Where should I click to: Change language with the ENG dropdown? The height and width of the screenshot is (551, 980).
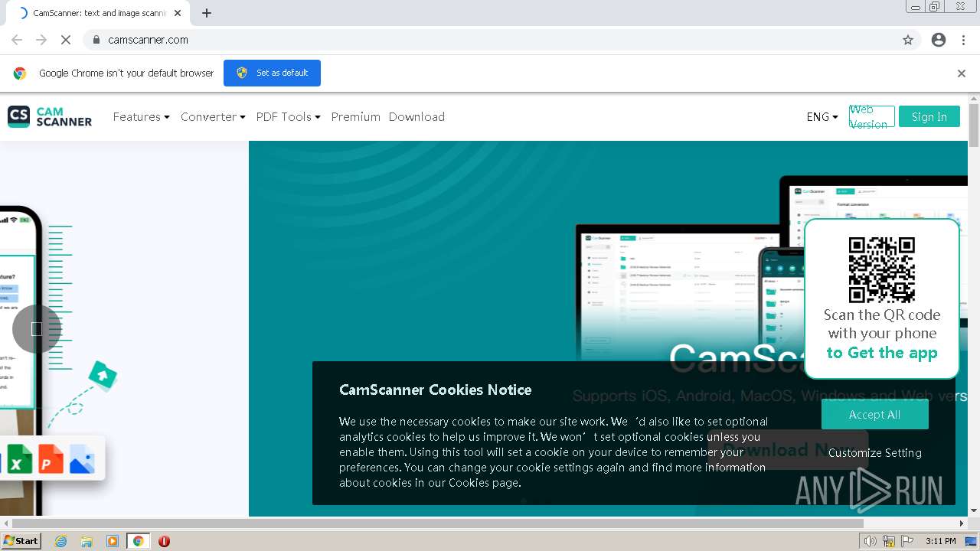(822, 116)
